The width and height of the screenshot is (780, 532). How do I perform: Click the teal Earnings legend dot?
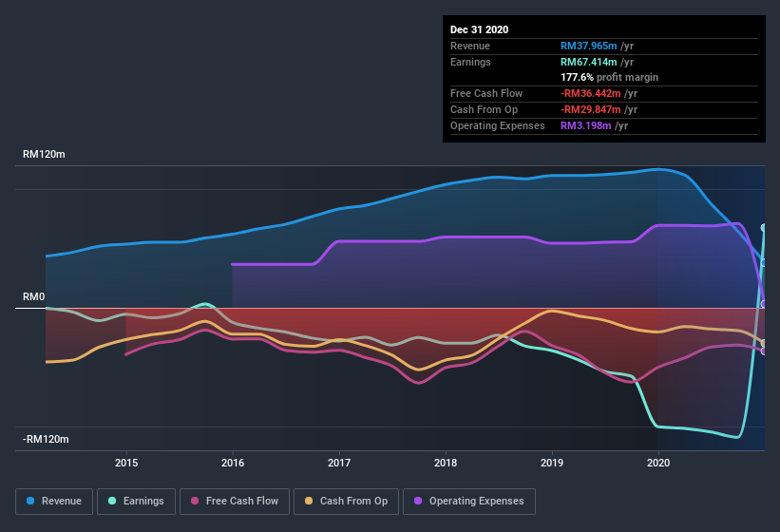pos(113,501)
